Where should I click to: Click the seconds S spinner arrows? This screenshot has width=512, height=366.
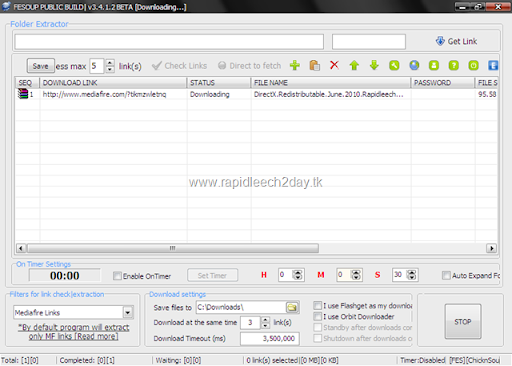tap(412, 275)
